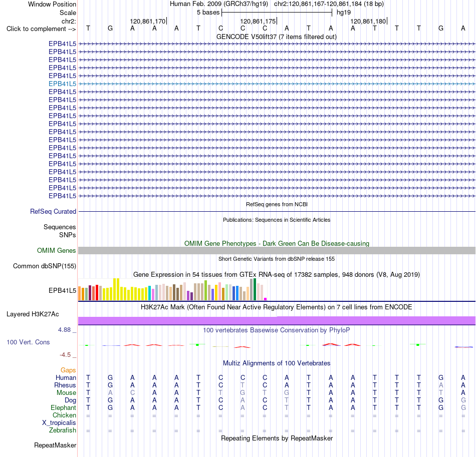This screenshot has width=476, height=457.
Task: Click the Layered H3K27Ac label
Action: tap(33, 314)
